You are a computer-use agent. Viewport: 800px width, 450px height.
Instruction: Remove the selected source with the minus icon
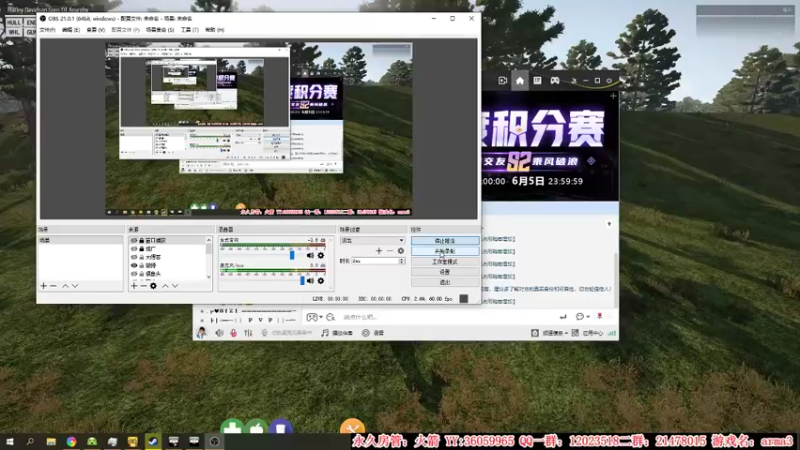(143, 286)
